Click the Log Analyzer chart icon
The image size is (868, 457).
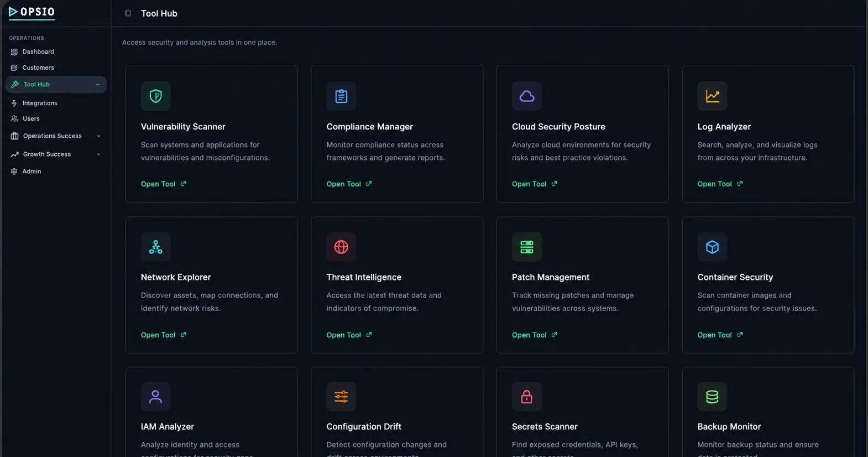(712, 96)
